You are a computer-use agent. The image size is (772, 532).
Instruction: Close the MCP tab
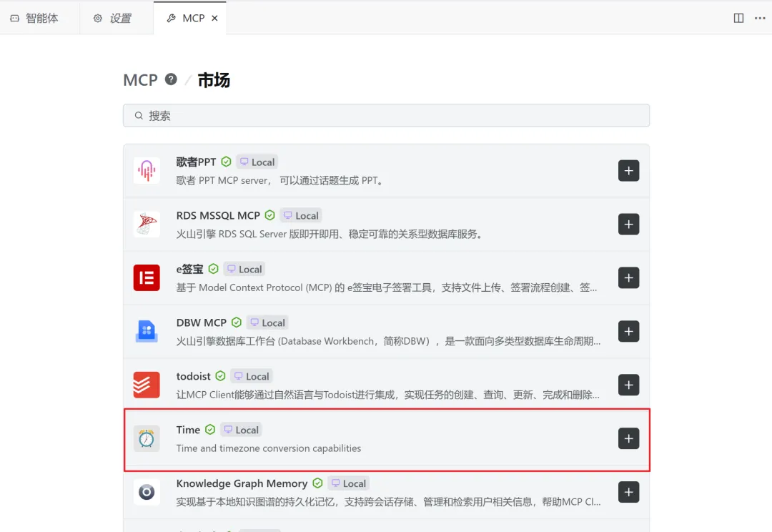214,18
